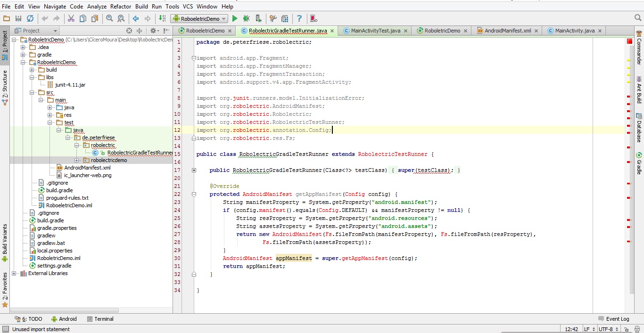Click Save All floppy disk icon
The image size is (644, 333).
[x=18, y=18]
